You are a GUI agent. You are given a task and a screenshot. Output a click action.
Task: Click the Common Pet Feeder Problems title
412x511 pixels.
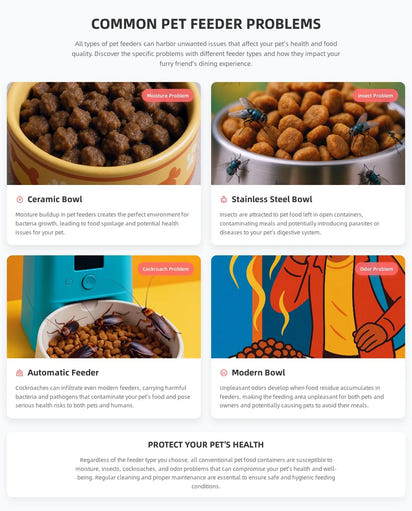click(206, 24)
